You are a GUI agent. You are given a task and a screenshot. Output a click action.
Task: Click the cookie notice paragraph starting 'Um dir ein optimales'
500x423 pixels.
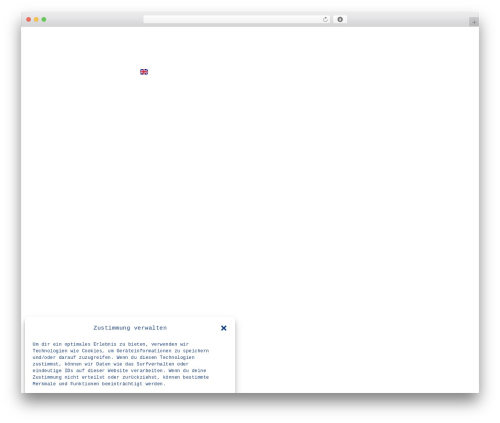click(x=121, y=364)
